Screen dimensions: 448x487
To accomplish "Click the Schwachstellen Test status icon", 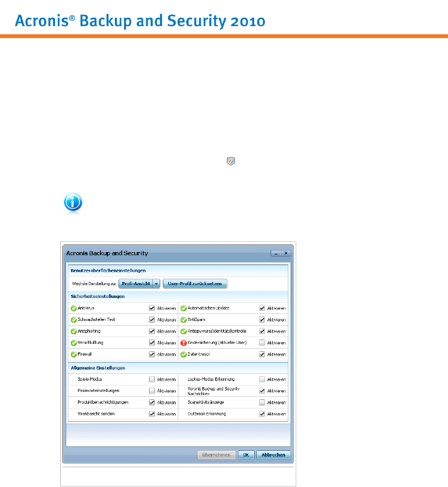I will click(x=74, y=319).
